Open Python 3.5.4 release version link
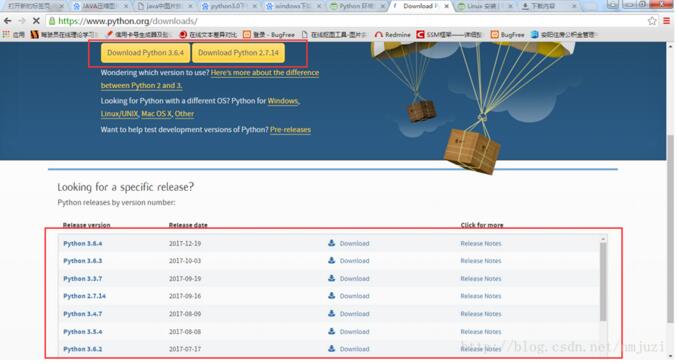Viewport: 678px width, 364px height. (x=83, y=332)
